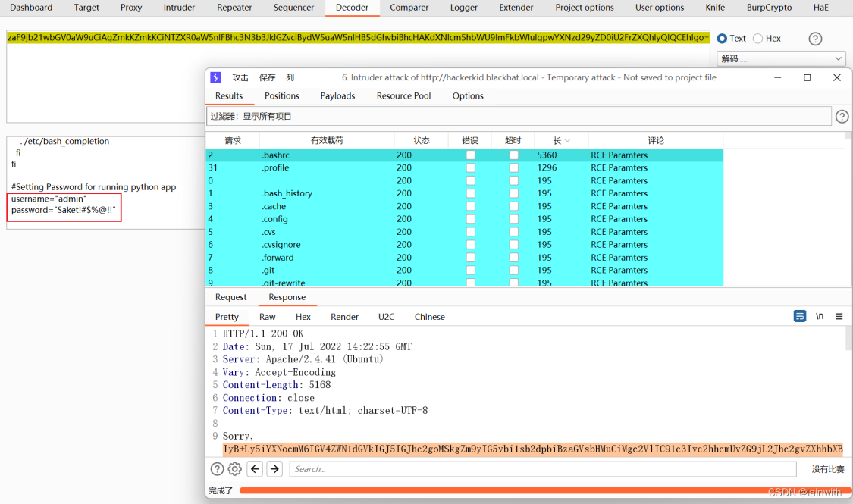Open the Repeater tab
Screen dimensions: 853x504
(234, 8)
